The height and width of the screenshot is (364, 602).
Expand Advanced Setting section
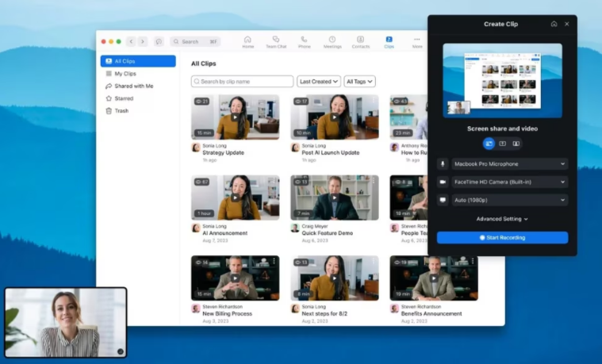pos(502,219)
